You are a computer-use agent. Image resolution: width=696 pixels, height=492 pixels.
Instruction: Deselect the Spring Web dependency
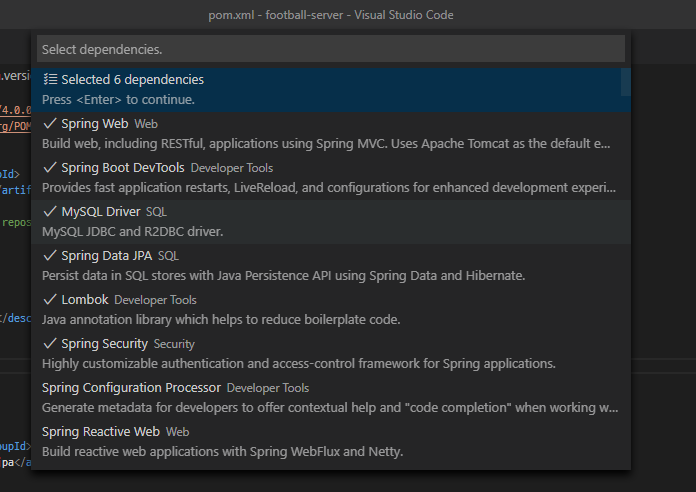[331, 134]
